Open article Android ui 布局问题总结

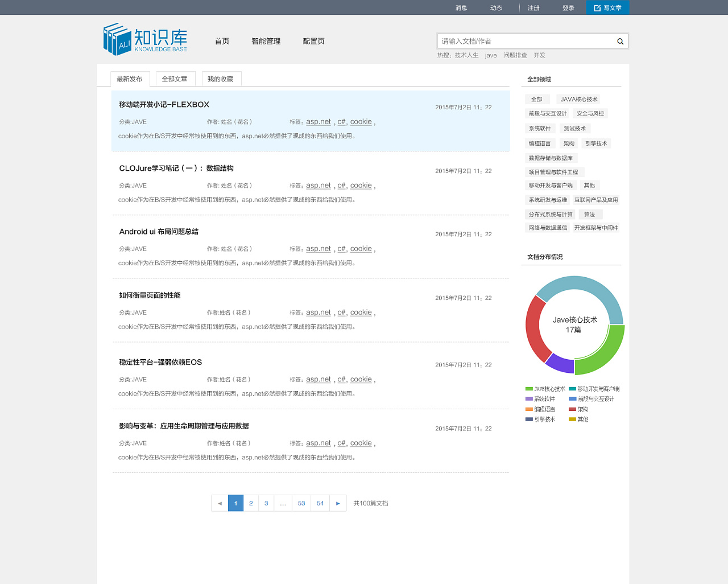click(x=159, y=232)
